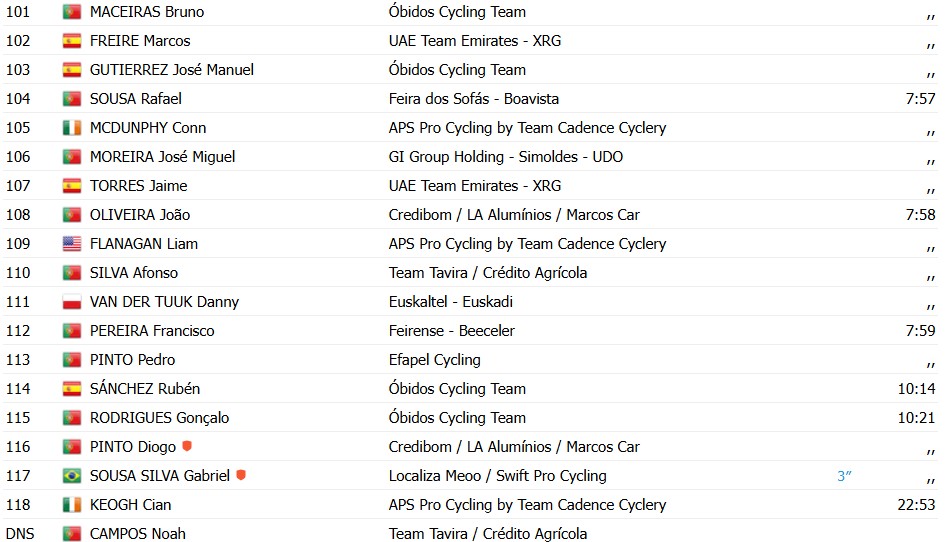Select the blue 3″ bonus time
Screen dimensions: 945x542
click(844, 476)
